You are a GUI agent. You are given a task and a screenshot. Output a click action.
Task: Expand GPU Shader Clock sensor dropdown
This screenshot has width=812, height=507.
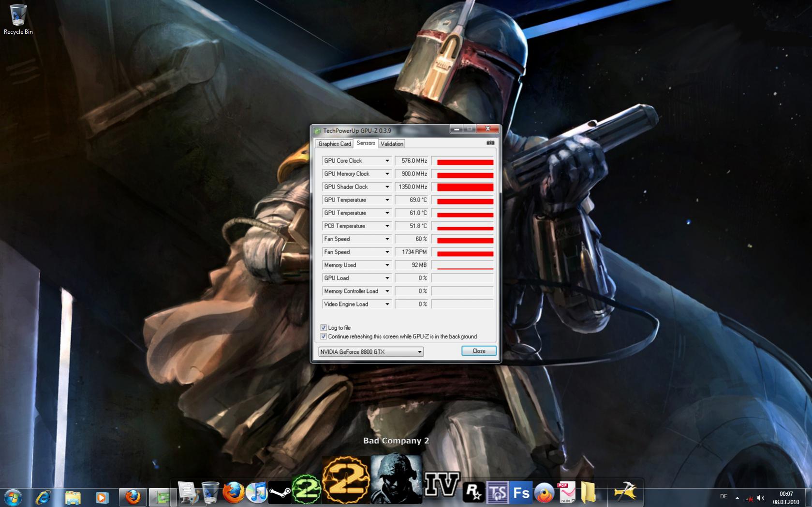[387, 187]
